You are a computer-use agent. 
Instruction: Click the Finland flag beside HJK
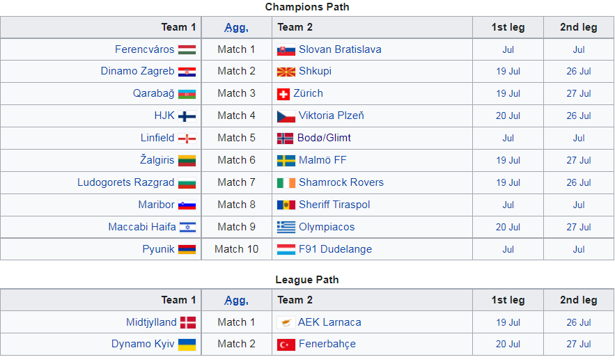pyautogui.click(x=187, y=116)
